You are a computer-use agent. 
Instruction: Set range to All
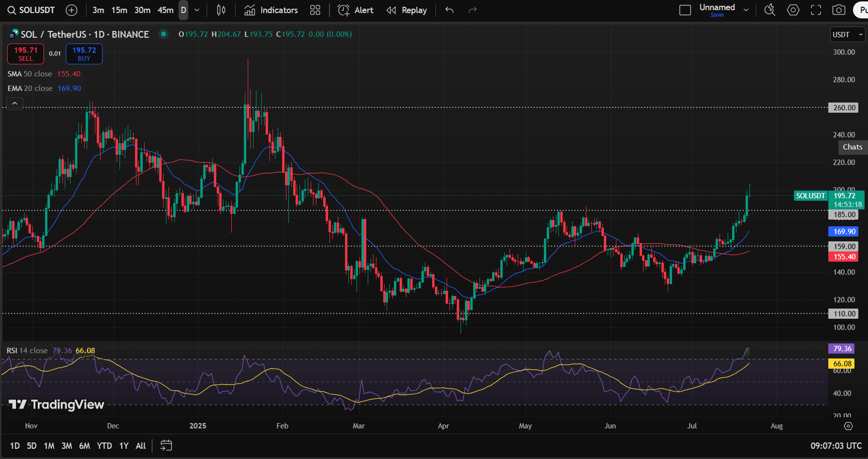click(141, 446)
